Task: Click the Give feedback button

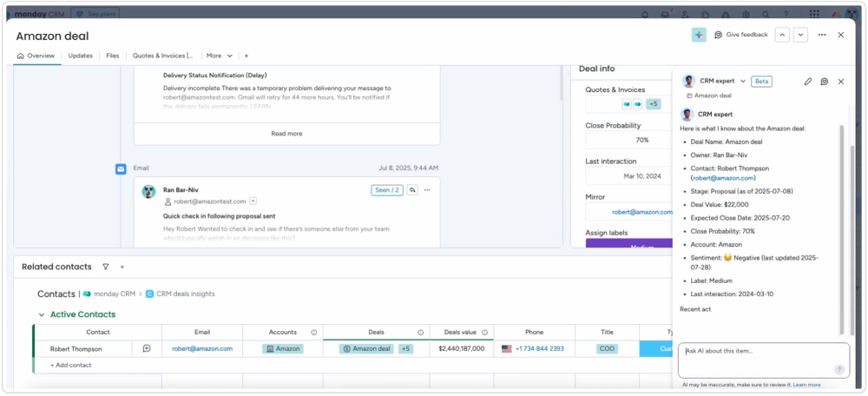Action: (740, 35)
